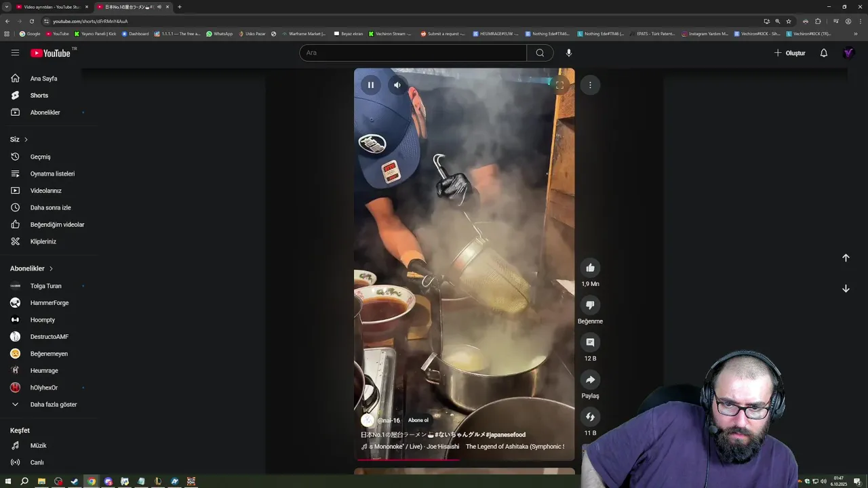Screen dimensions: 868x488
Task: Open the Windows Start menu
Action: [x=8, y=481]
